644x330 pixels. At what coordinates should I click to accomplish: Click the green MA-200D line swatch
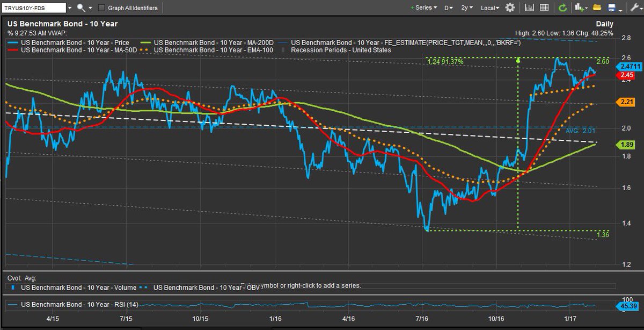point(145,42)
